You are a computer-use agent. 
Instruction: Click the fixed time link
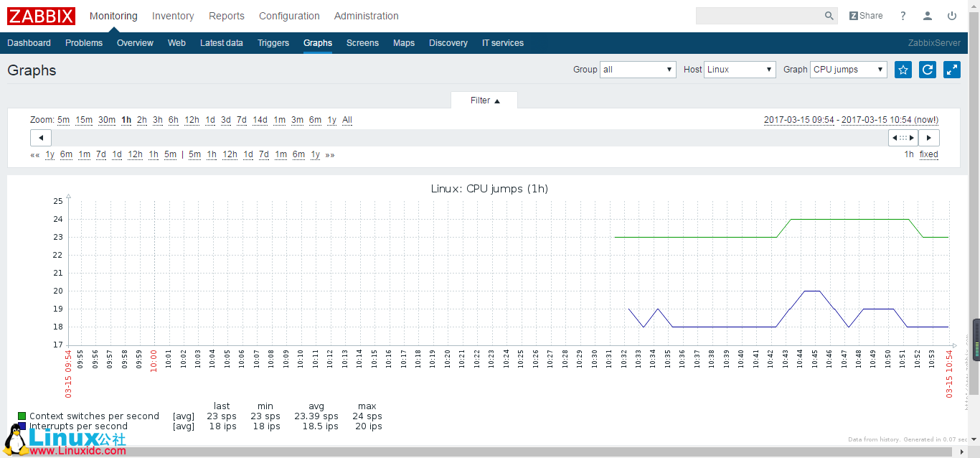(928, 154)
